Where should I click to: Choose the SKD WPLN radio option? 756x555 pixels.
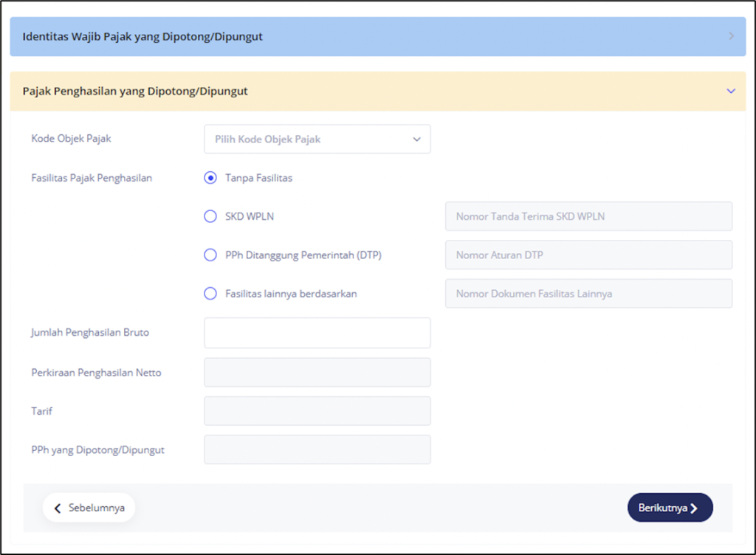pyautogui.click(x=210, y=216)
